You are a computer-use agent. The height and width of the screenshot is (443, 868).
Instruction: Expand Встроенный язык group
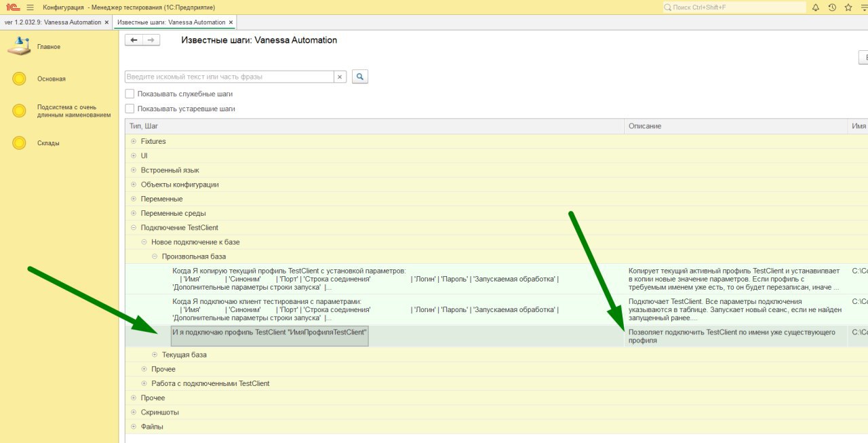point(134,170)
